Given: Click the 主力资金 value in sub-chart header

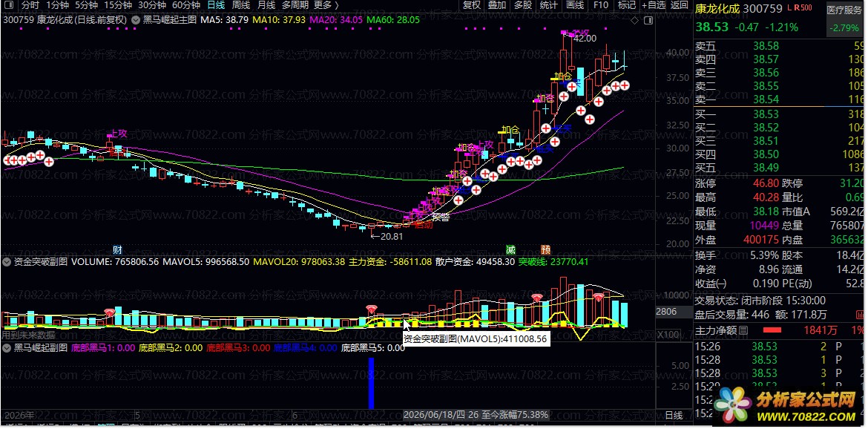Looking at the screenshot, I should (390, 261).
